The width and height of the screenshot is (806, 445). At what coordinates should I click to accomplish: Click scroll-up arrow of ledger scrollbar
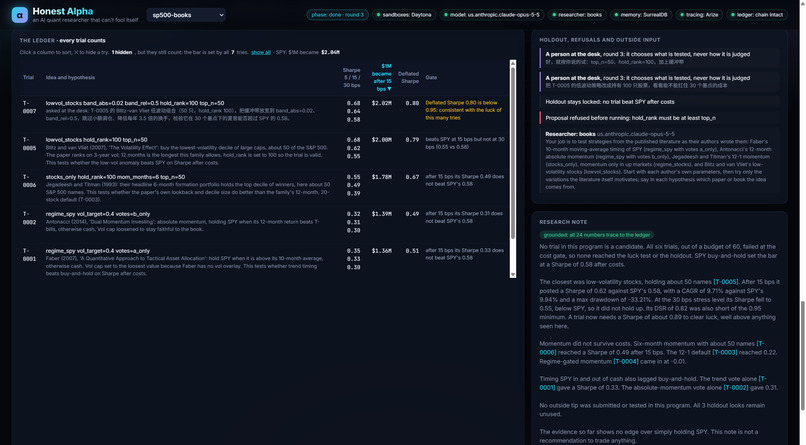(512, 63)
